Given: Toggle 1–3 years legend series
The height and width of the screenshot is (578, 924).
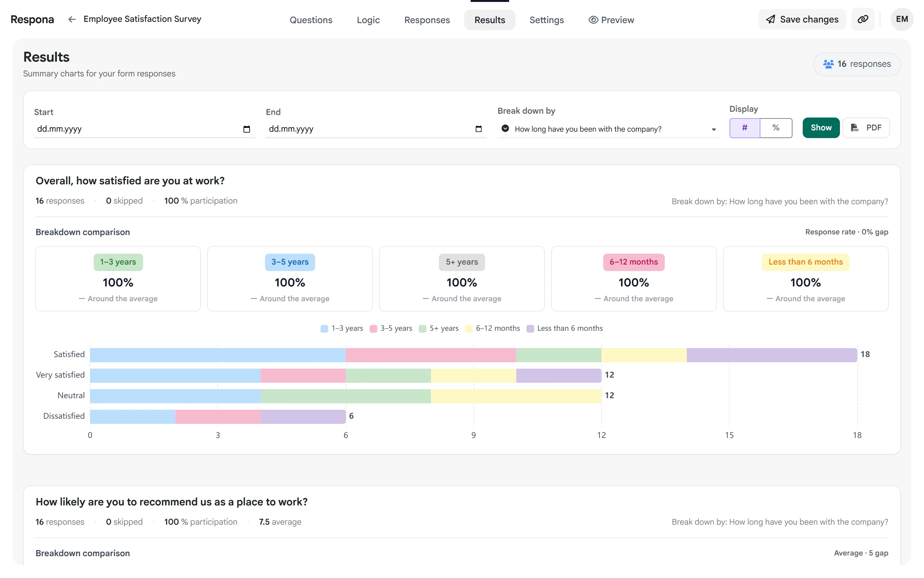Looking at the screenshot, I should [342, 328].
